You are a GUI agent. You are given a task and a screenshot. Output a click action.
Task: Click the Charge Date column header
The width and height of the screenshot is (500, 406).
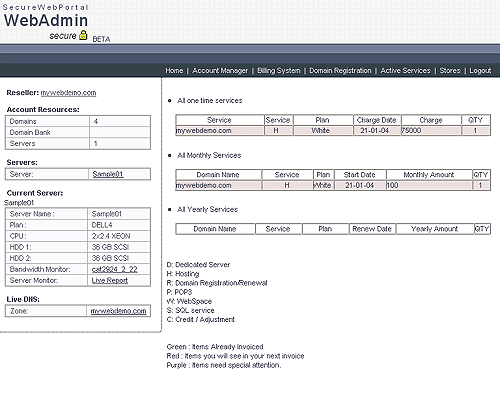coord(376,120)
